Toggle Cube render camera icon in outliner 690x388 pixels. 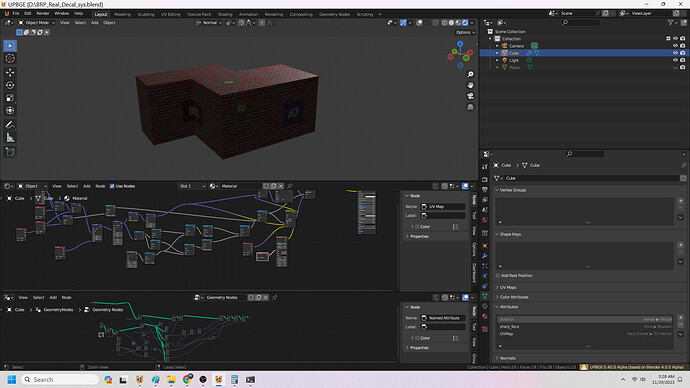pyautogui.click(x=683, y=53)
